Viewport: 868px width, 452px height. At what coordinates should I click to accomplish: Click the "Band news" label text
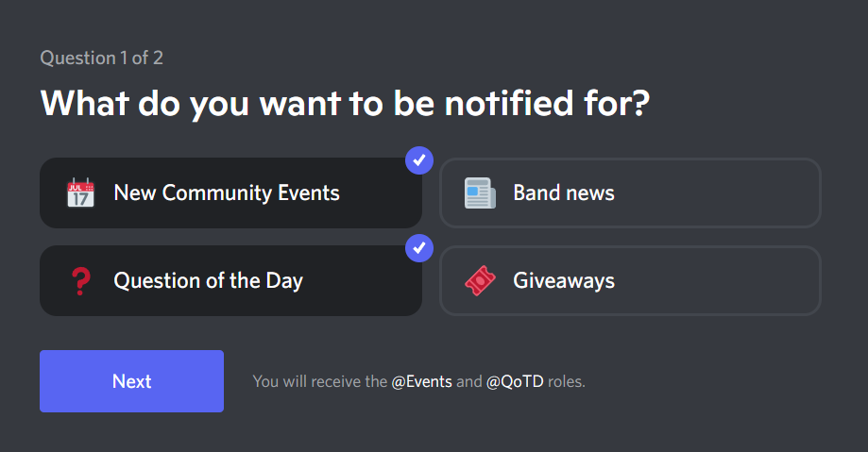point(563,193)
